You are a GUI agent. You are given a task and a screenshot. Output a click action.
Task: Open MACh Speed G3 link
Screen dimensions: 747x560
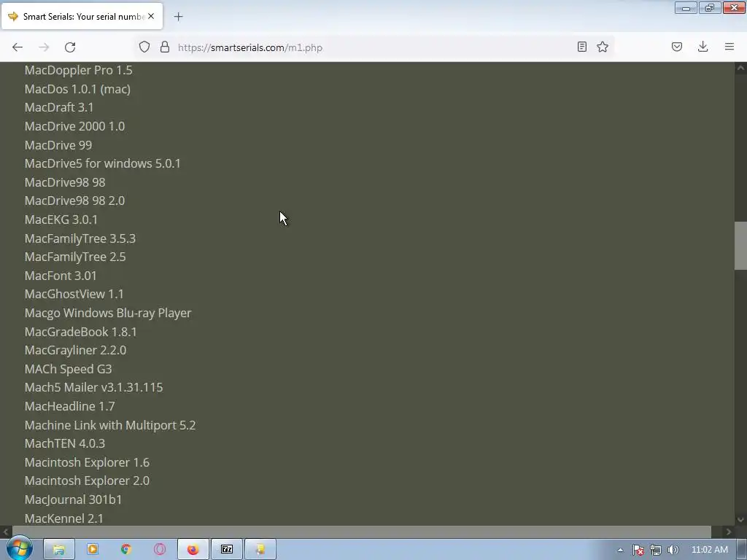click(68, 369)
